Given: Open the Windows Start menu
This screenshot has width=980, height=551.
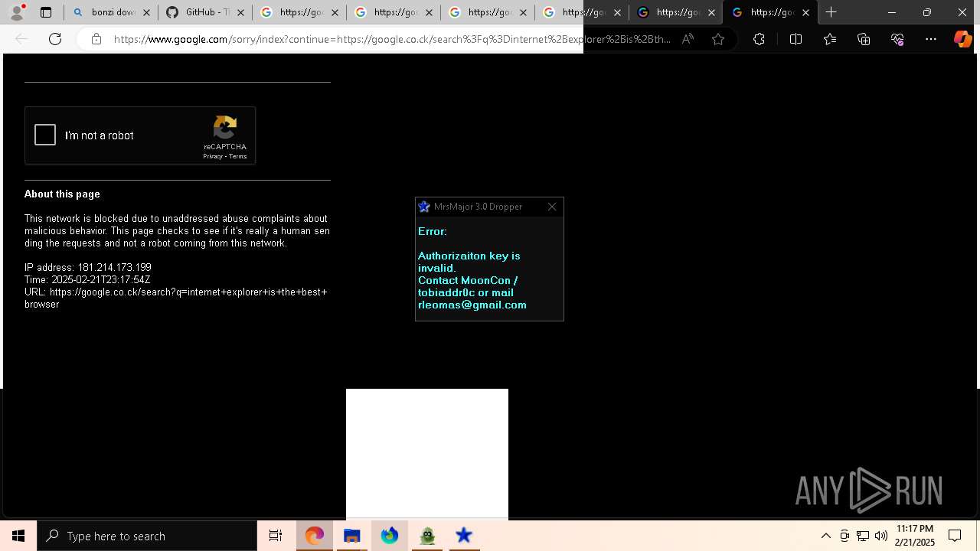Looking at the screenshot, I should [x=18, y=536].
